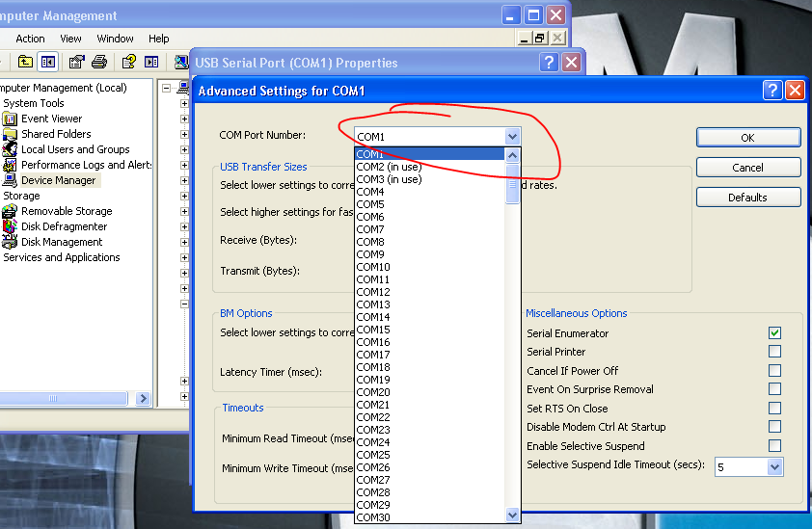Image resolution: width=812 pixels, height=529 pixels.
Task: Open the Action menu
Action: tap(30, 39)
